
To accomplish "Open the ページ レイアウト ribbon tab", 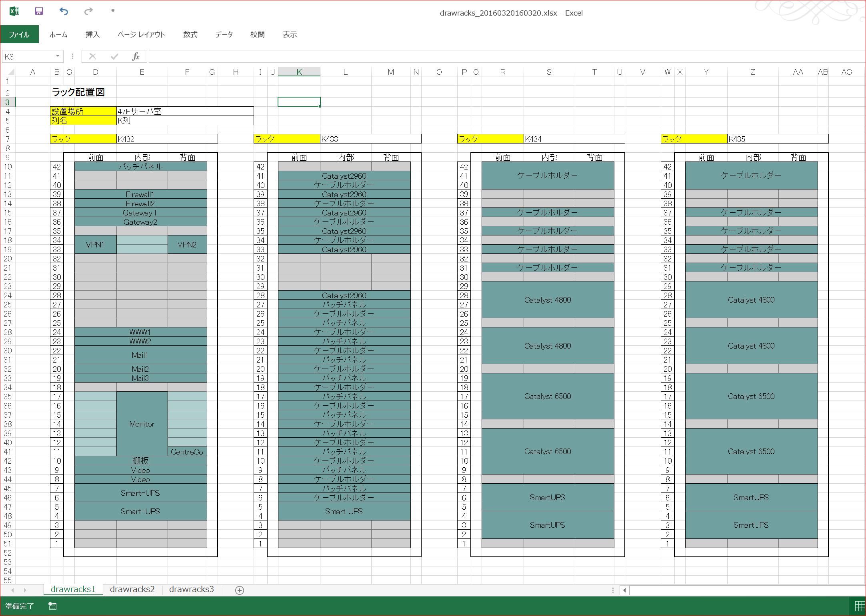I will [141, 34].
